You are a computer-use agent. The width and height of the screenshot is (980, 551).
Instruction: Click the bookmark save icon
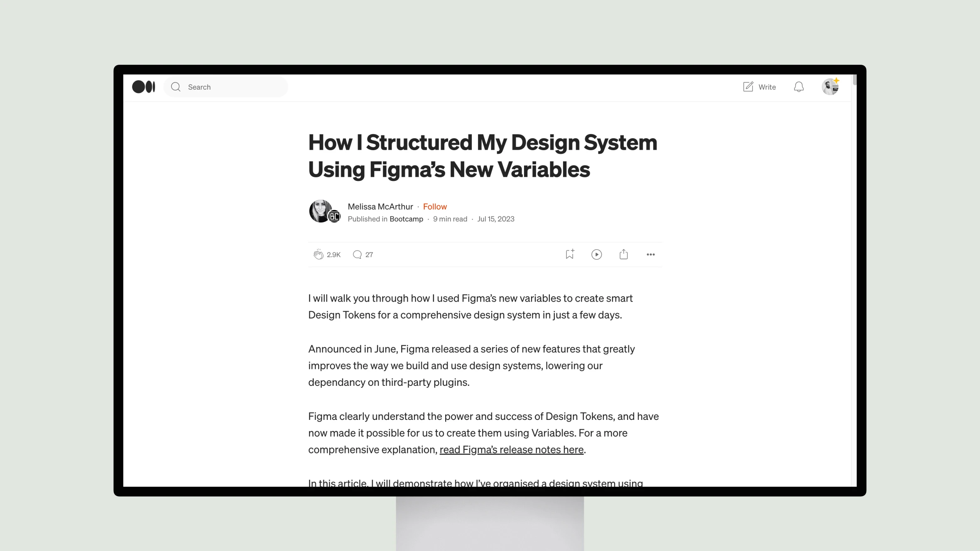coord(569,254)
